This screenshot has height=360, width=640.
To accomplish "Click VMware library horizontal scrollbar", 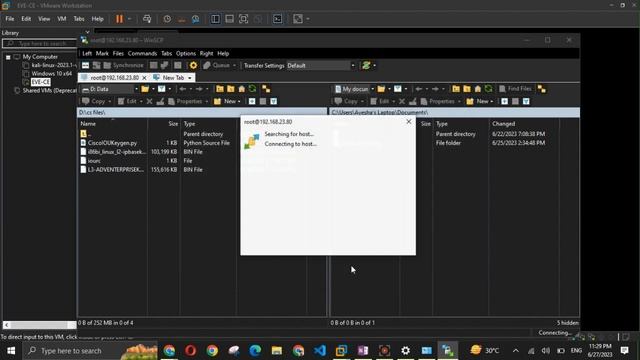I will (x=40, y=325).
